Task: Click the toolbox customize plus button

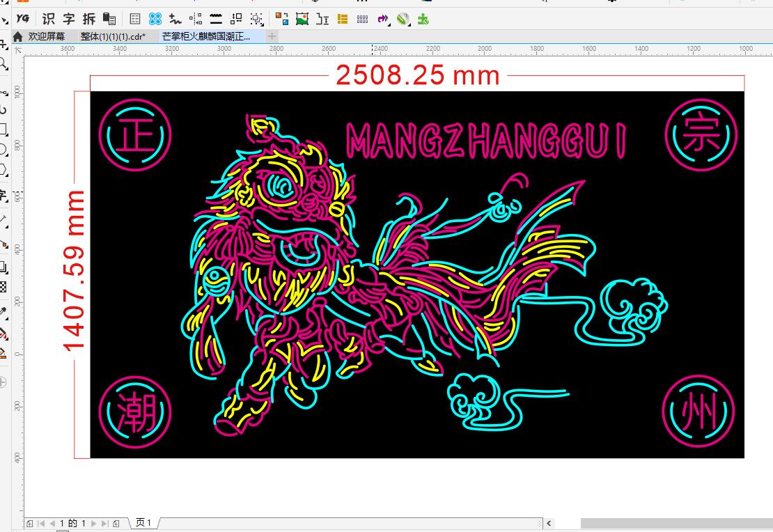Action: coord(3,382)
